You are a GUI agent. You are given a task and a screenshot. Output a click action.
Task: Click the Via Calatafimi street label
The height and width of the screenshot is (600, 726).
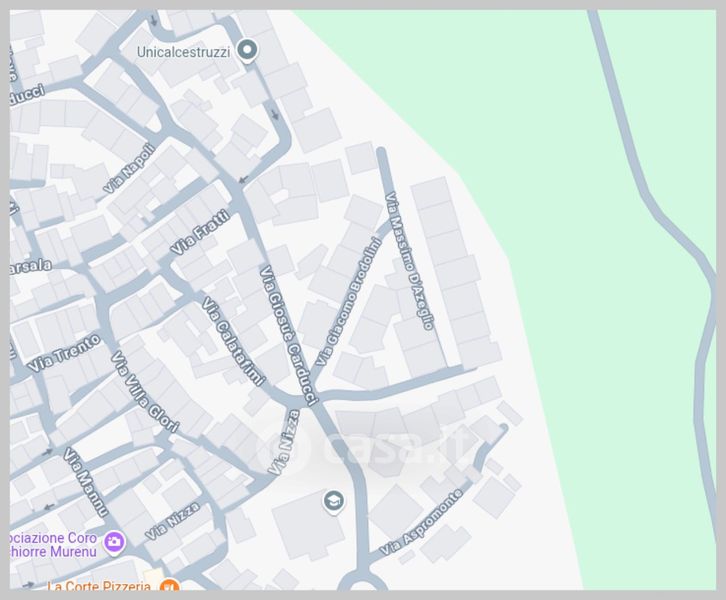point(233,341)
